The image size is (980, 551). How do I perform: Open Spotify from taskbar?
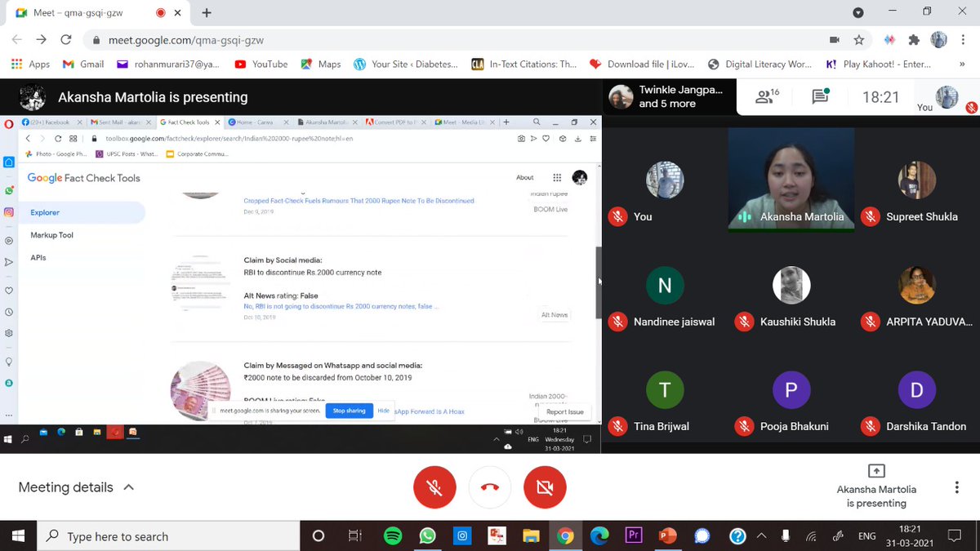(392, 536)
